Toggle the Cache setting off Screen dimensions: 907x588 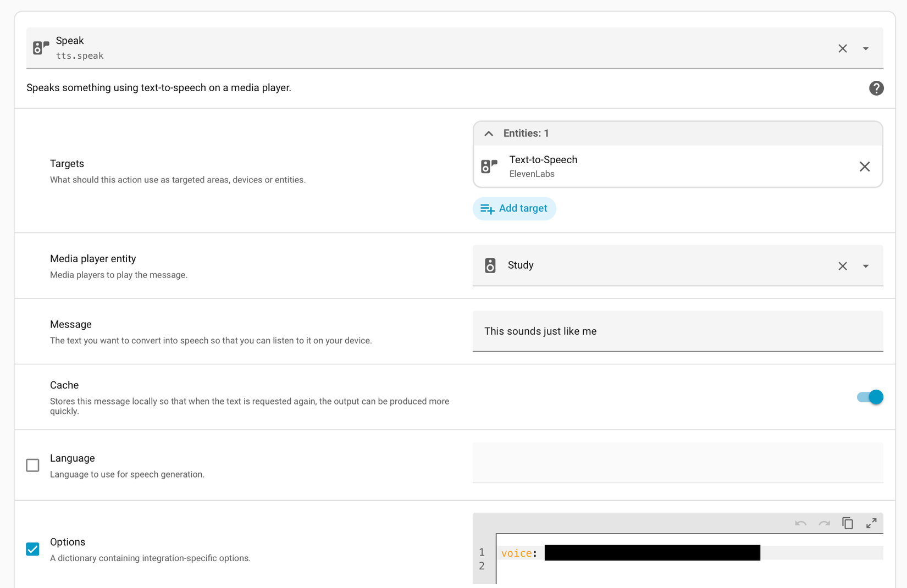(869, 397)
